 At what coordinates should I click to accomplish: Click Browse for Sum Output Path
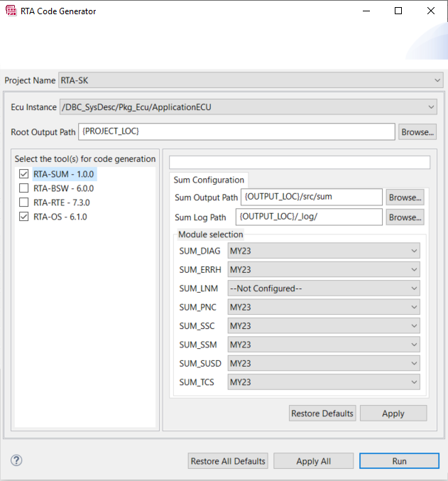pyautogui.click(x=405, y=198)
